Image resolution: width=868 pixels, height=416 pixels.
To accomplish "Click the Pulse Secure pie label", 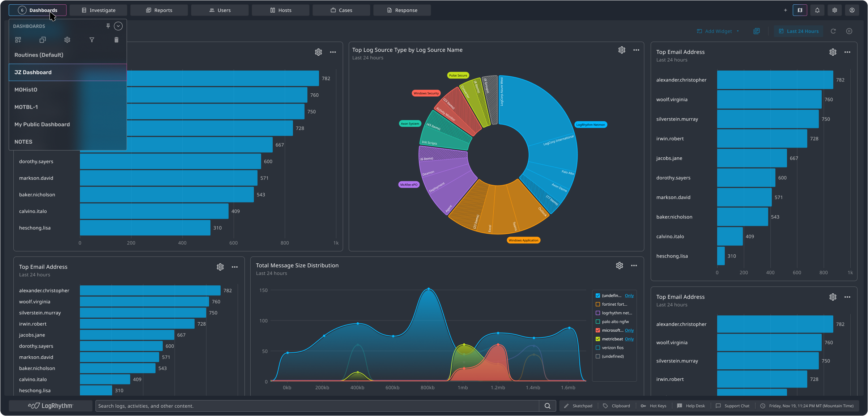I will (458, 75).
